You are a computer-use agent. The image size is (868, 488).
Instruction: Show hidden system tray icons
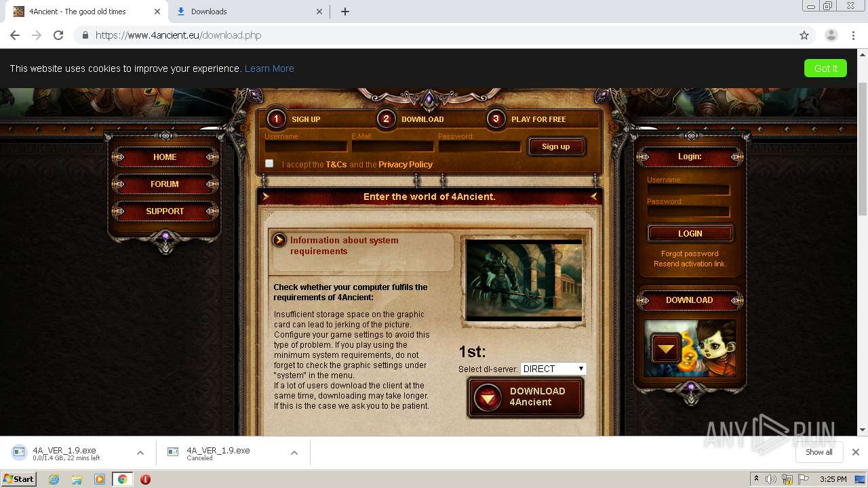[756, 479]
